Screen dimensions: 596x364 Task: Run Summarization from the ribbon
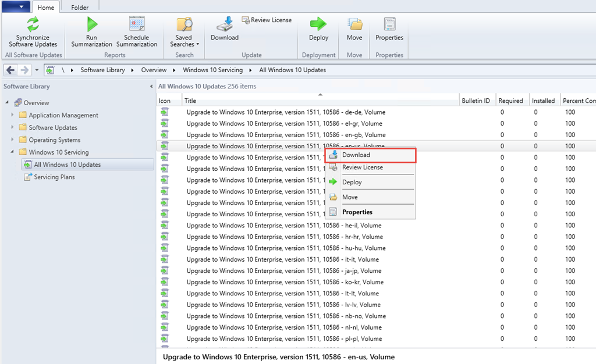(91, 32)
